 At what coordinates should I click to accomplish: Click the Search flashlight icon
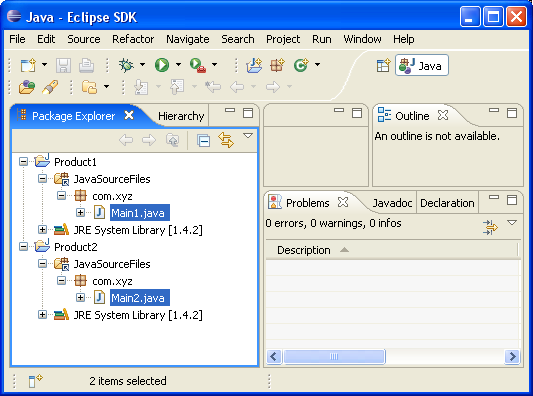[50, 87]
